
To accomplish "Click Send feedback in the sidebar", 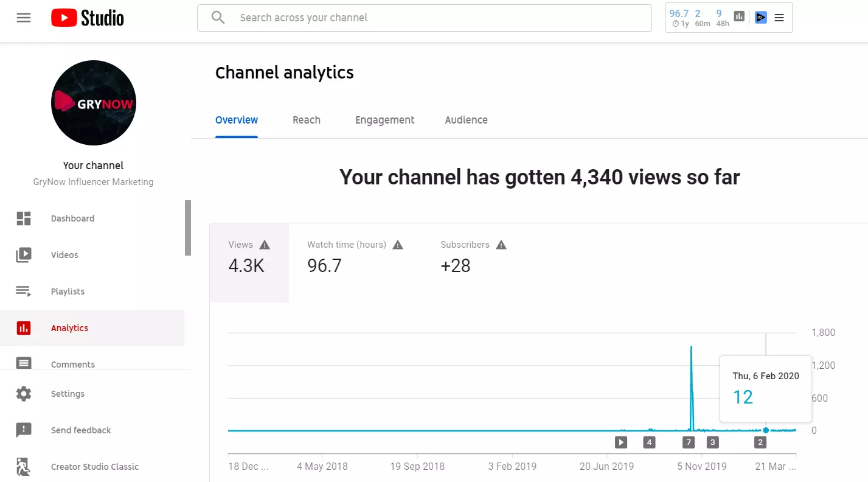I will tap(81, 430).
